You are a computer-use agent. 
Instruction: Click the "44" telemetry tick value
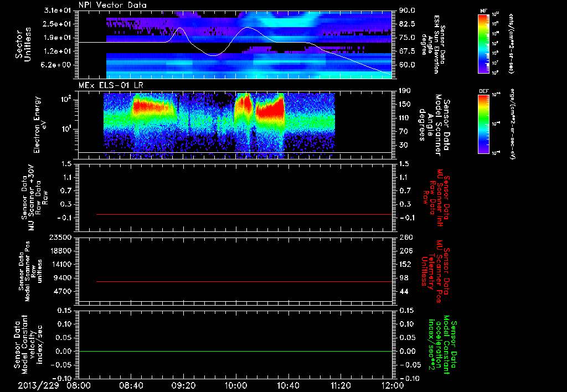coord(404,291)
